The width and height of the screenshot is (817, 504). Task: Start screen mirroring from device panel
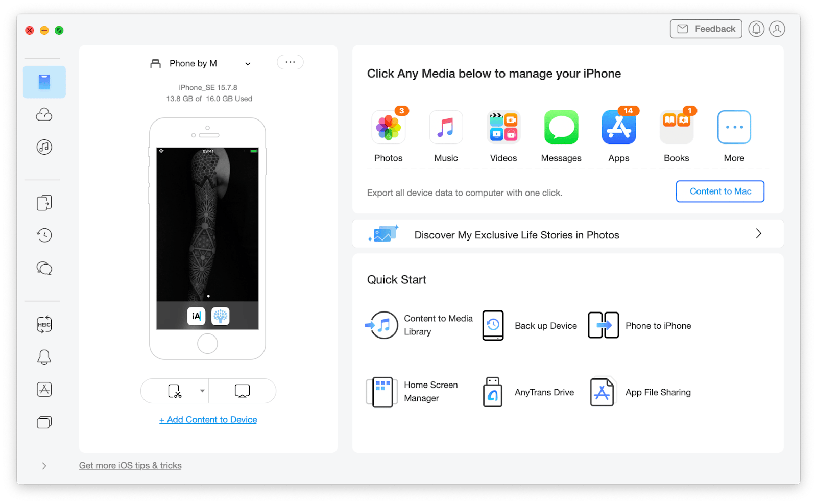point(242,391)
